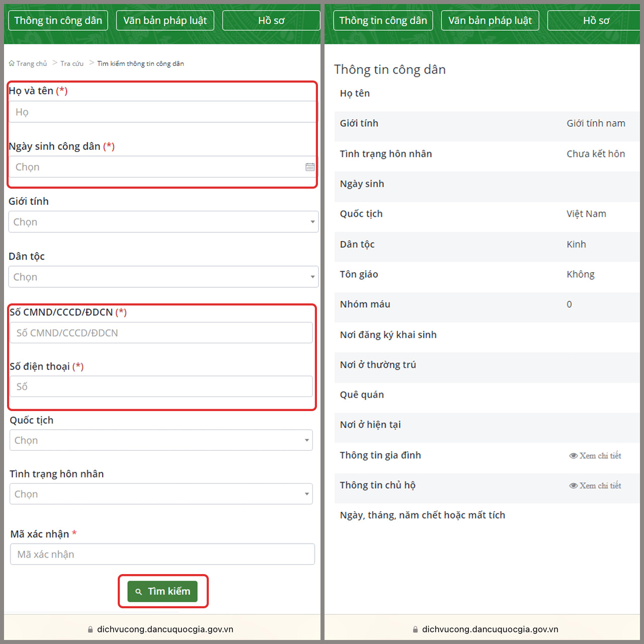This screenshot has height=644, width=644.
Task: Focus the Họ name input field
Action: point(163,112)
